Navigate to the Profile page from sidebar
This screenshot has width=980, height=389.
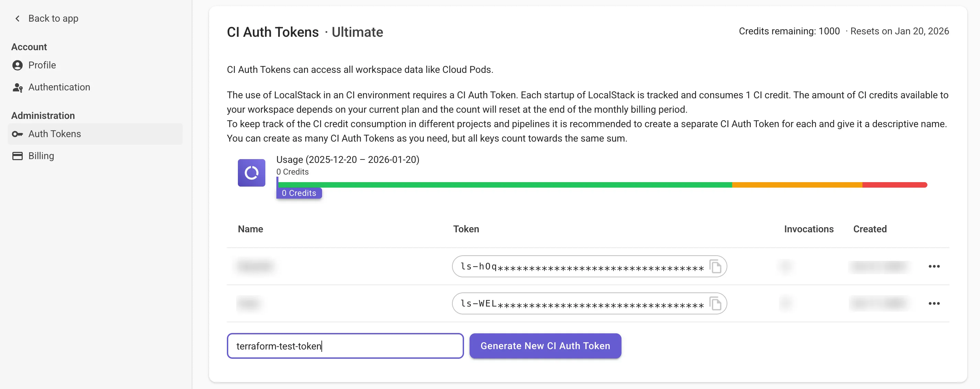click(x=42, y=65)
